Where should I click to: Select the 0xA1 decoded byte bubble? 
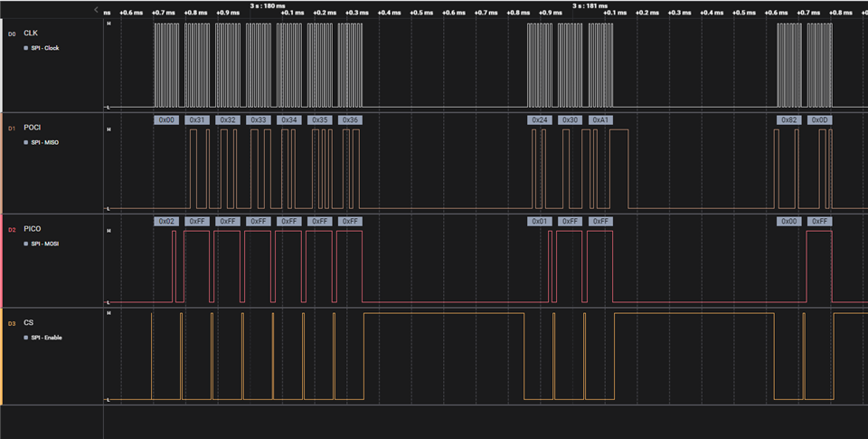[600, 119]
